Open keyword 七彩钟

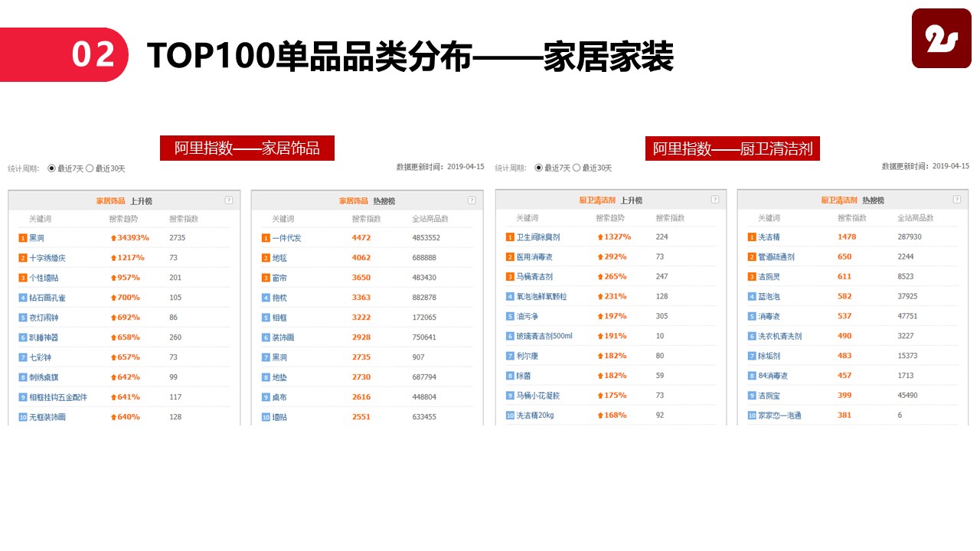[40, 357]
